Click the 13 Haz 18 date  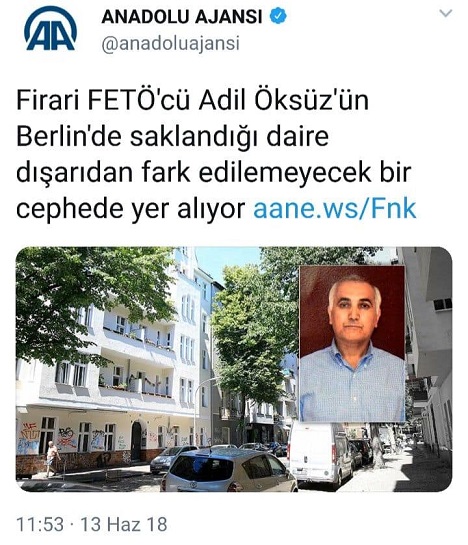(x=124, y=524)
